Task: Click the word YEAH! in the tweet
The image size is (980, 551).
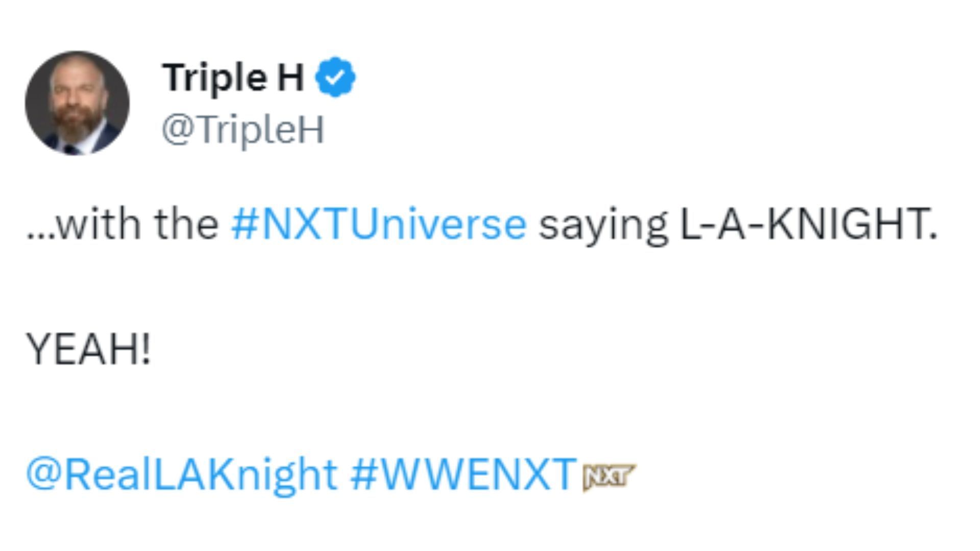Action: coord(88,349)
